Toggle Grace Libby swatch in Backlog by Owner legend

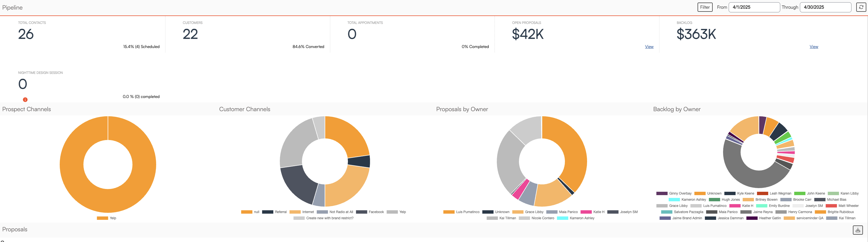click(662, 206)
